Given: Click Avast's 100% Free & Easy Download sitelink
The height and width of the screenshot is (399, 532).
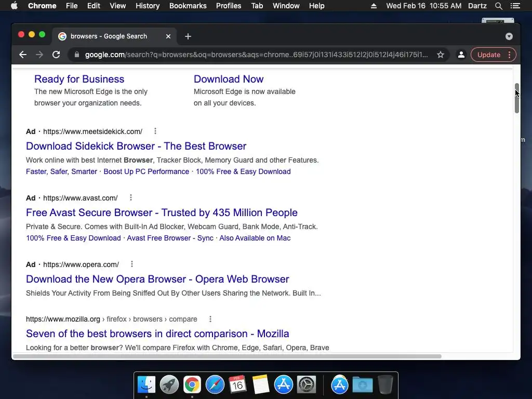Looking at the screenshot, I should (x=73, y=238).
